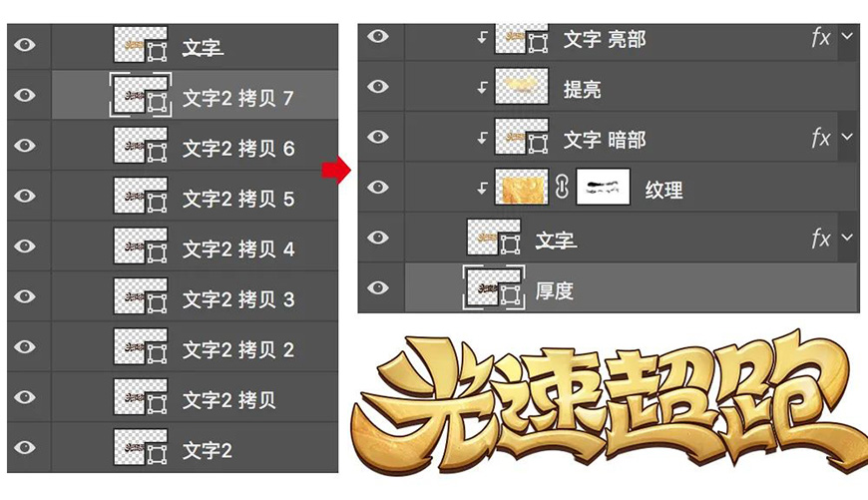Hide the 文字 亮部 layer

(378, 37)
